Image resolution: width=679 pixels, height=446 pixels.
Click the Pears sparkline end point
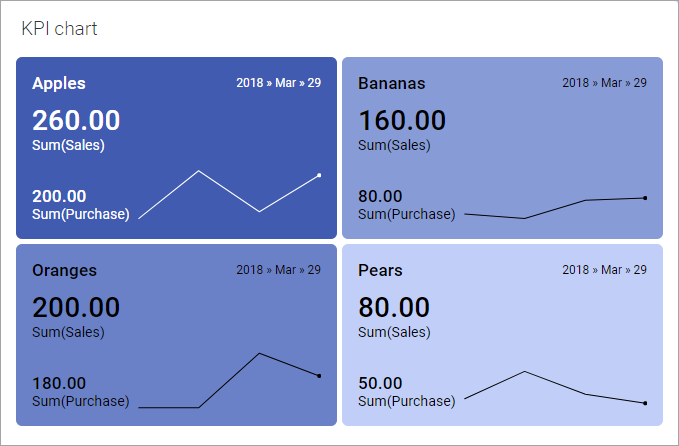tap(645, 403)
